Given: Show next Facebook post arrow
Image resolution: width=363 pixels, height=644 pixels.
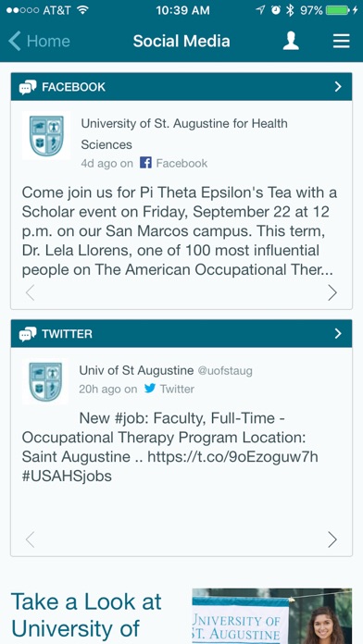Looking at the screenshot, I should (x=332, y=292).
